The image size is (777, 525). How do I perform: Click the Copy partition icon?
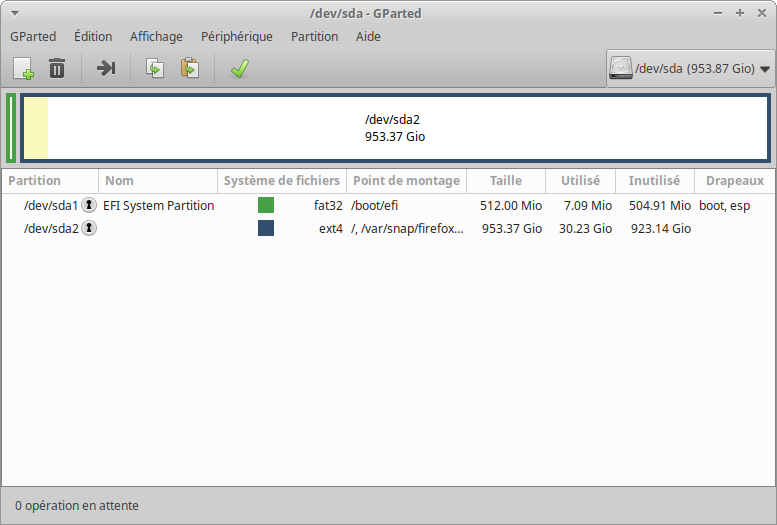(155, 68)
